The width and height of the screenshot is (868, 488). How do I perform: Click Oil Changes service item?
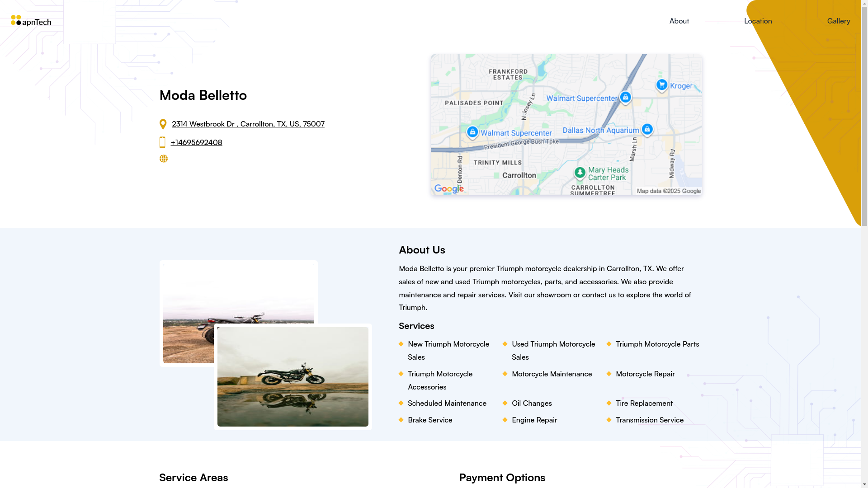click(532, 403)
